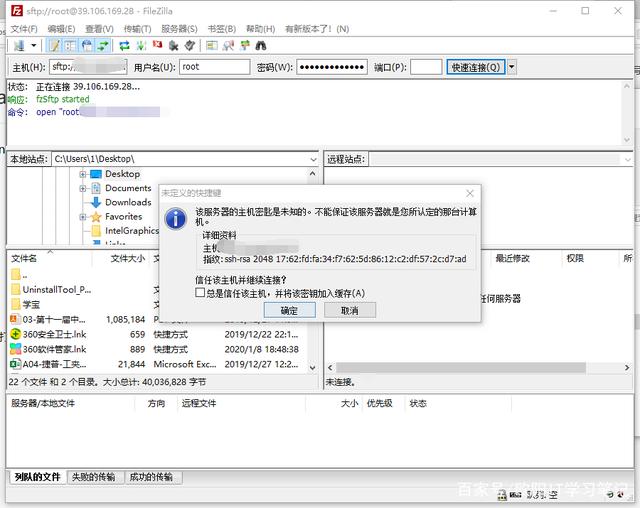The width and height of the screenshot is (640, 508).
Task: Open the 传输(T) menu
Action: coord(138,29)
